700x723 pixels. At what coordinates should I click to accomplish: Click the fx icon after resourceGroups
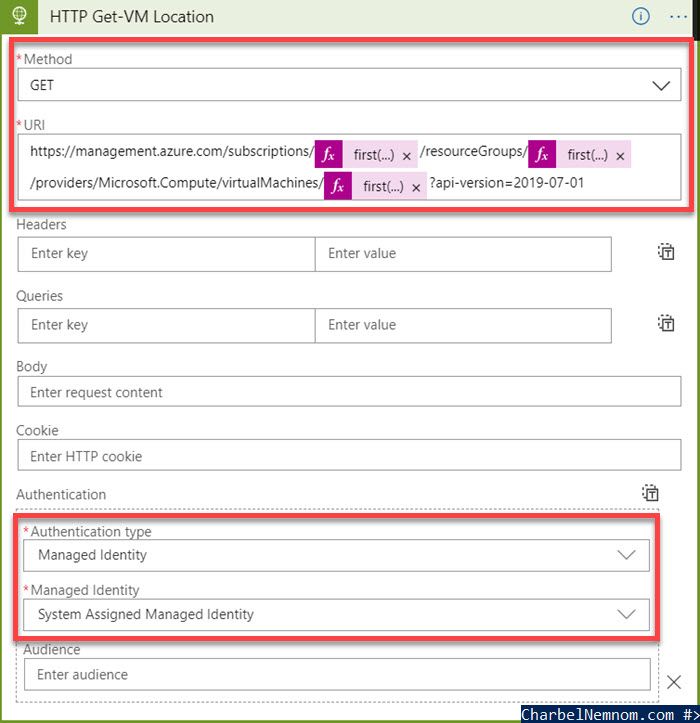(542, 155)
